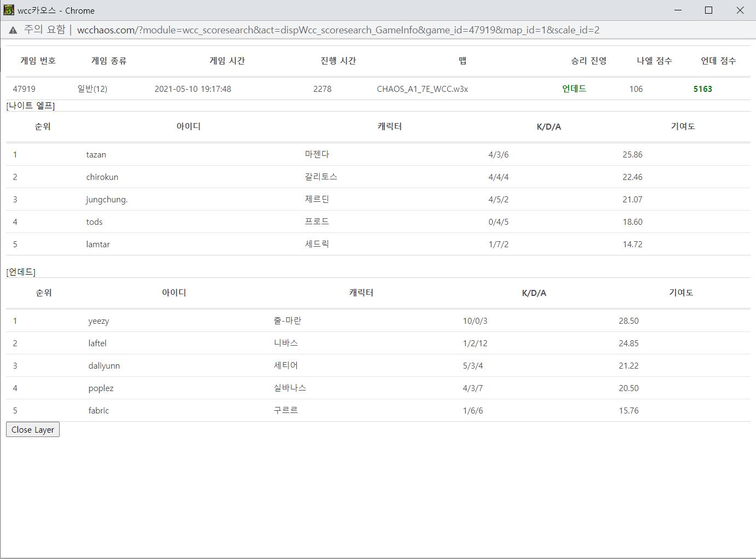Click green winning side 언데드
The height and width of the screenshot is (559, 756).
(x=574, y=89)
